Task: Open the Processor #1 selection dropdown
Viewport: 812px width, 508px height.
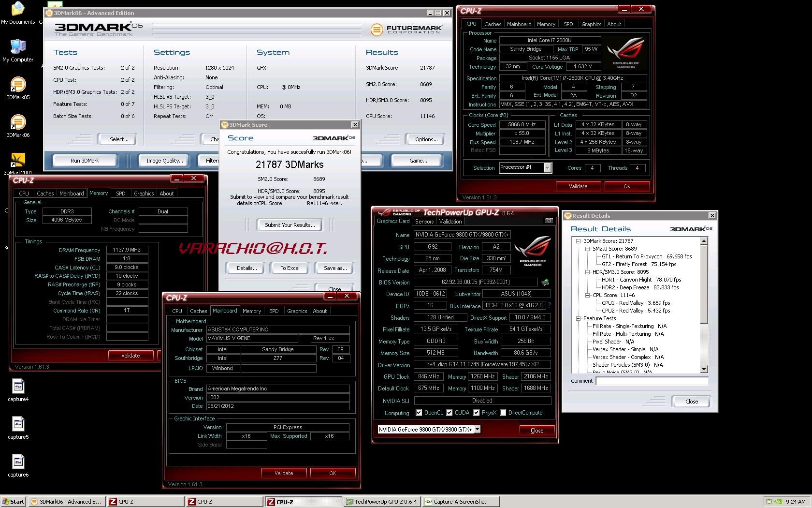Action: tap(547, 167)
